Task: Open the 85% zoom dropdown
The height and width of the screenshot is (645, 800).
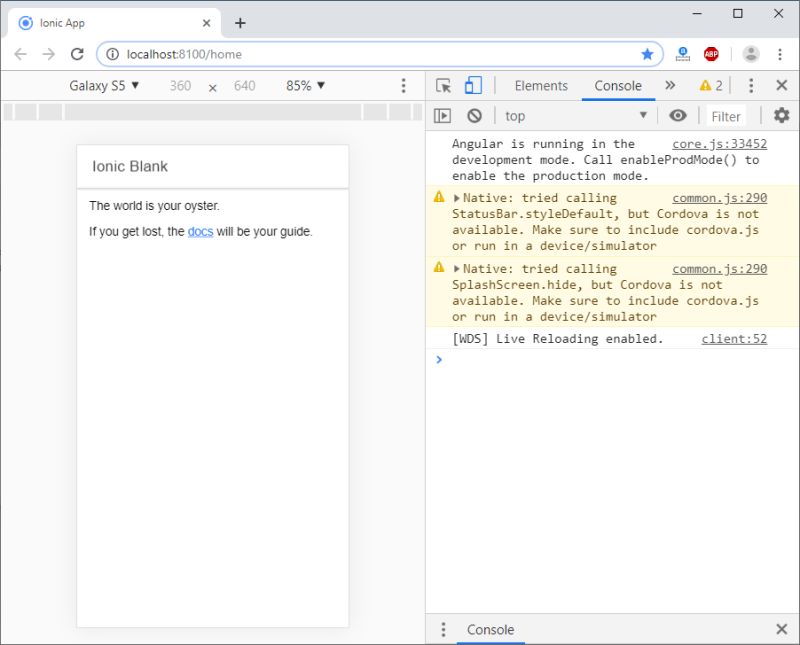Action: pos(305,85)
